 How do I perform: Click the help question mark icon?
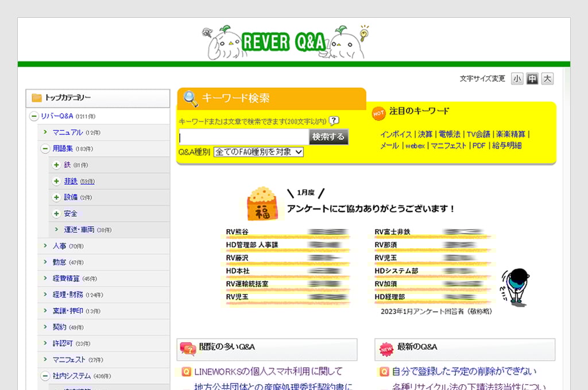(334, 121)
